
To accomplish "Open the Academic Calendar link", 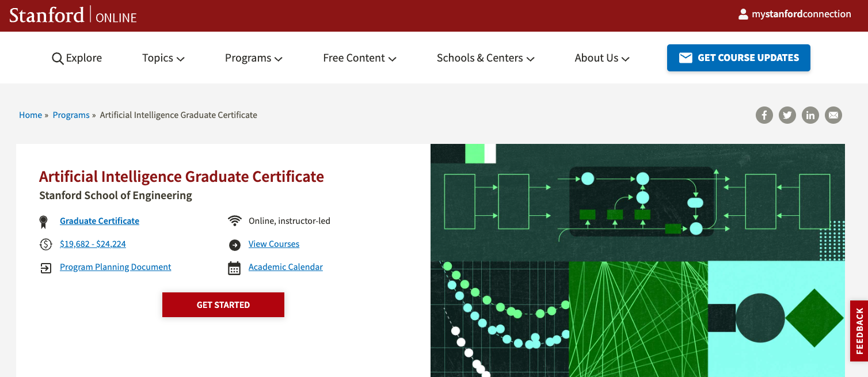I will point(285,267).
